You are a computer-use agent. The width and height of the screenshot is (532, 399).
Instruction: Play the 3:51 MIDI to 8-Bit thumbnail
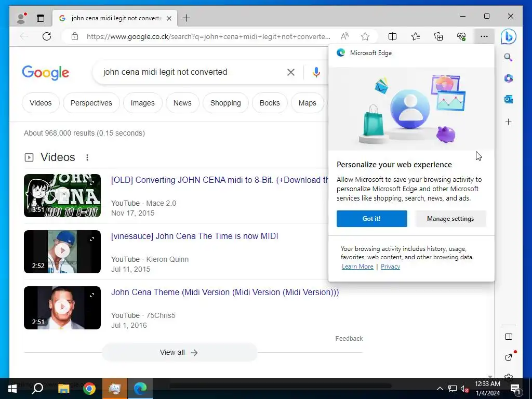pyautogui.click(x=62, y=195)
